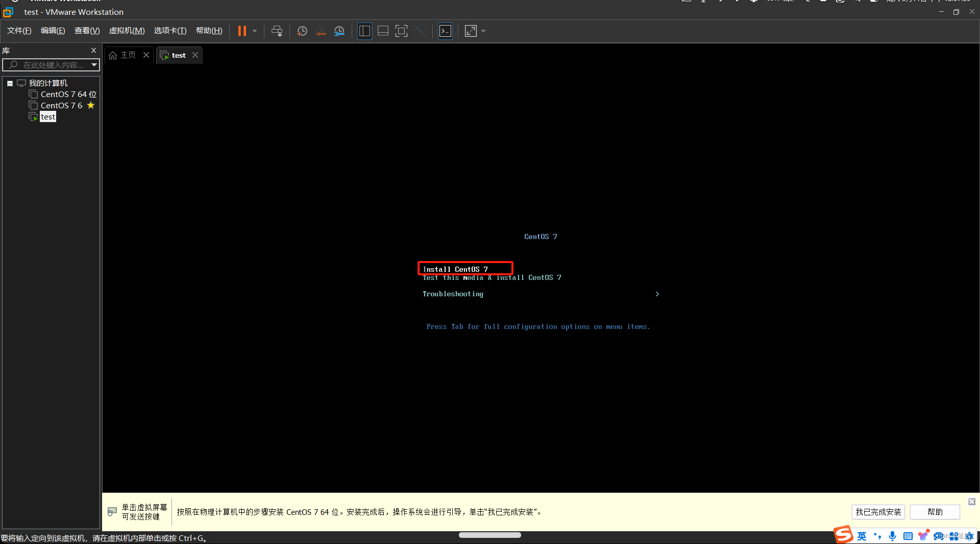Click the stretch guest display icon
980x544 pixels.
[x=471, y=31]
